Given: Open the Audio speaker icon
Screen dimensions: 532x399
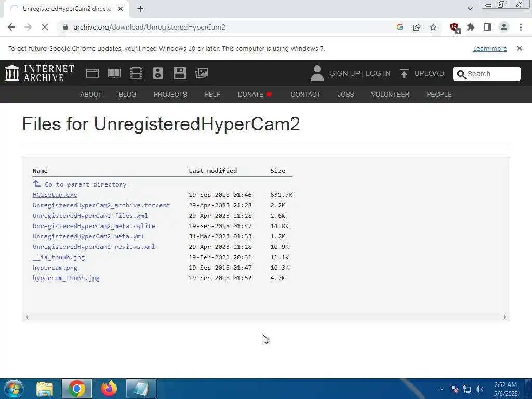Looking at the screenshot, I should (158, 73).
